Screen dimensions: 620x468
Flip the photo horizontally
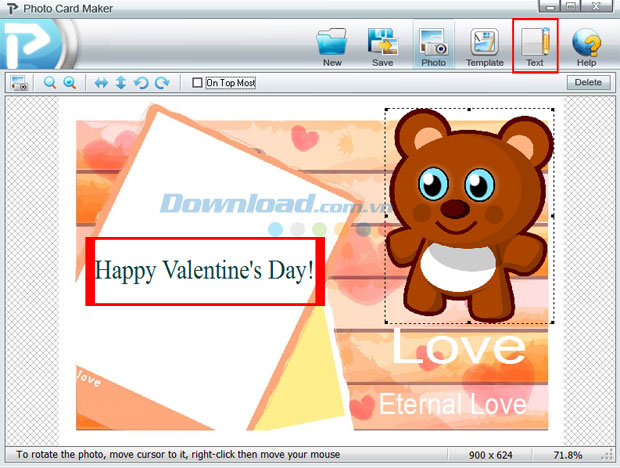point(101,83)
